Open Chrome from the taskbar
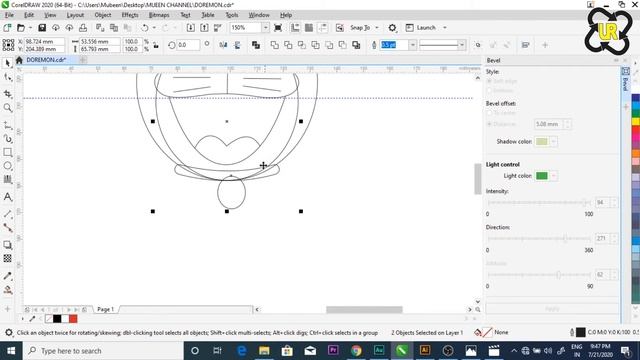 click(356, 351)
